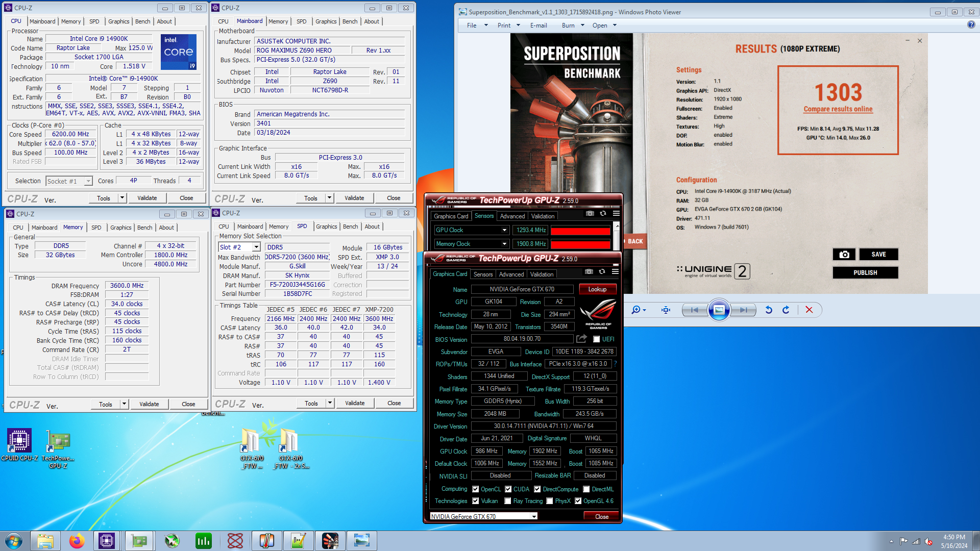Expand Tools dropdown arrow in CPU-Z CPU window

coord(122,198)
